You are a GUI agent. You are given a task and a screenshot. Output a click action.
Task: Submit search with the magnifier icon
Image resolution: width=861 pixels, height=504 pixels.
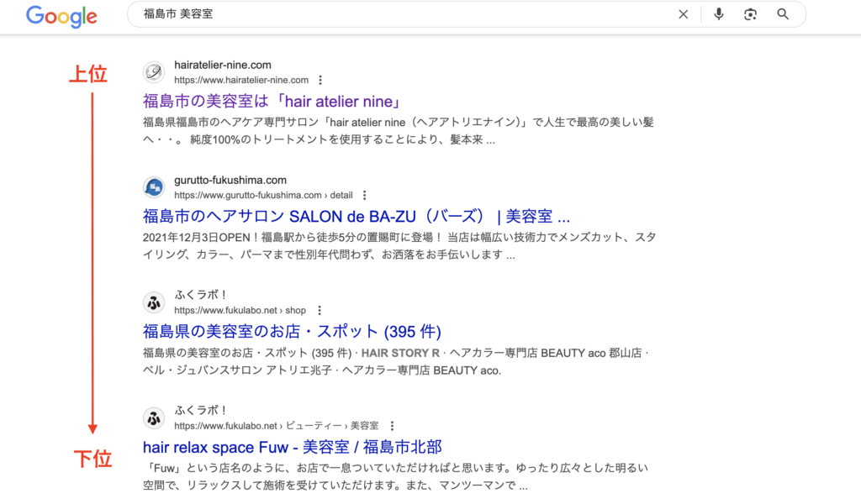[x=783, y=14]
